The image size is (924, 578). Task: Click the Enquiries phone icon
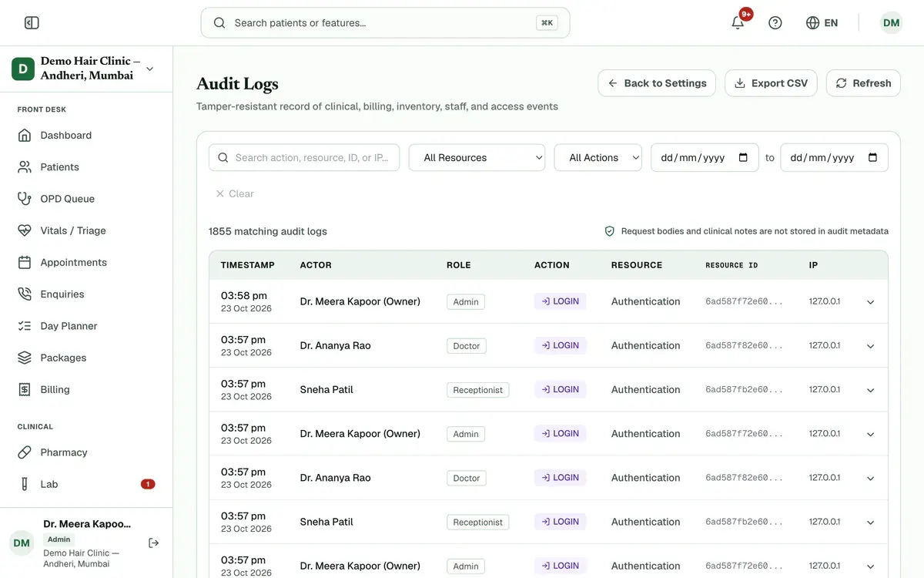pos(25,294)
